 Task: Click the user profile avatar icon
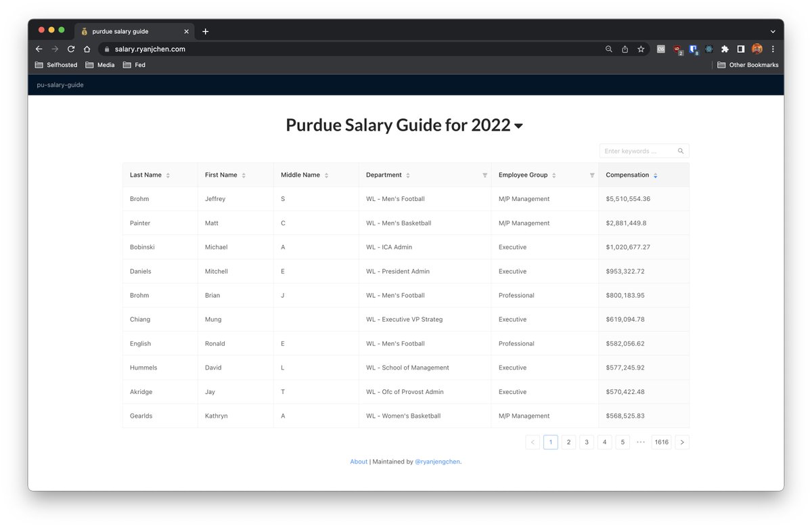pos(757,49)
